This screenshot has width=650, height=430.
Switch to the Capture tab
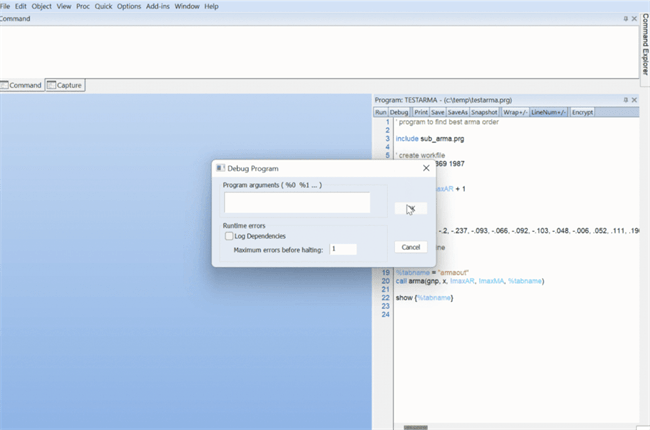pos(65,85)
